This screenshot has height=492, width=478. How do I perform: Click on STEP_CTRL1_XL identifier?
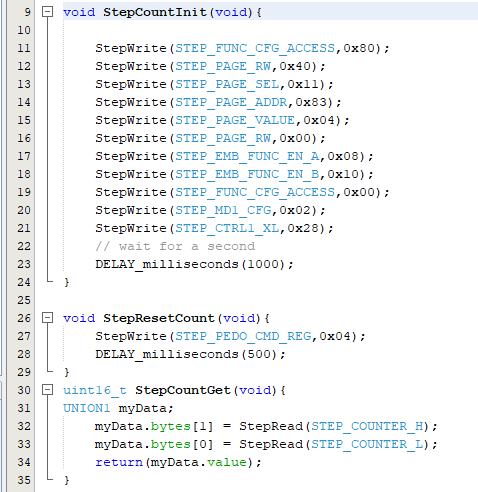227,228
